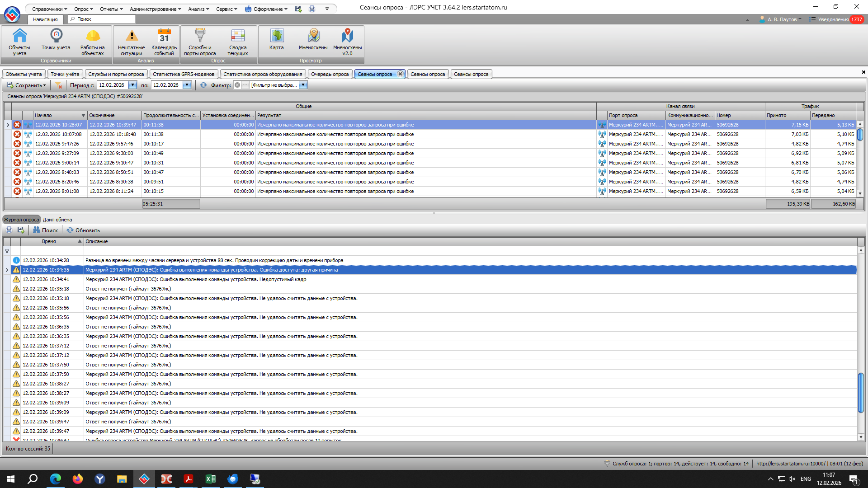Click the Обновить button
Screen dimensions: 868x488
tap(83, 230)
